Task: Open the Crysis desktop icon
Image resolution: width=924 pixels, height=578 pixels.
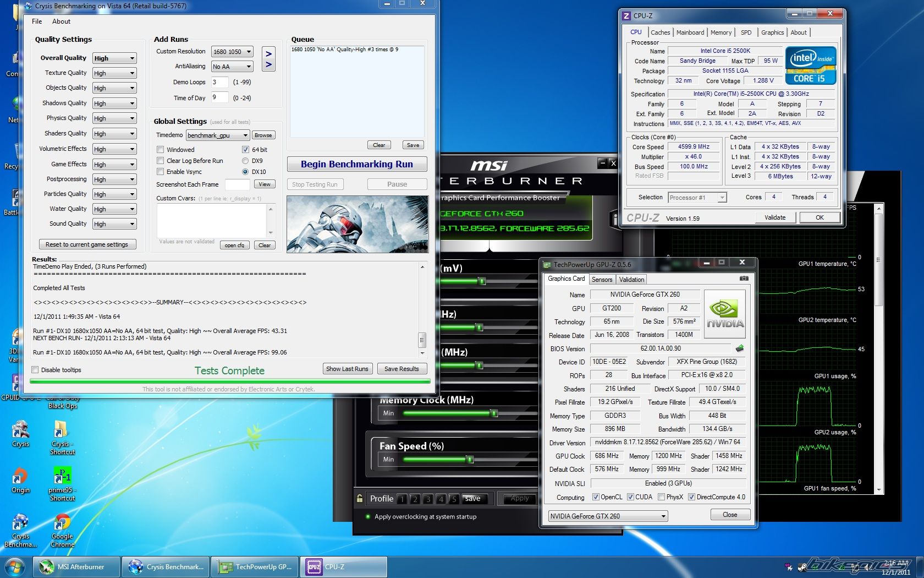Action: click(20, 433)
